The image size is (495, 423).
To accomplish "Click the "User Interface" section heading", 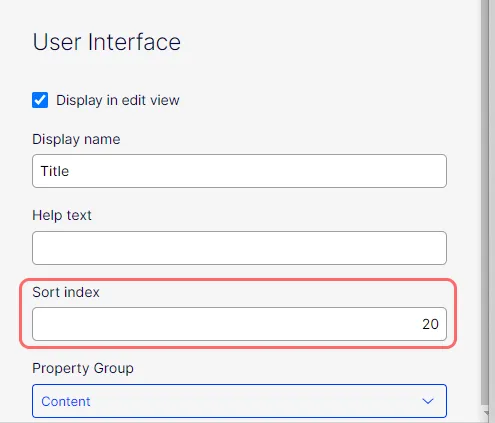I will tap(107, 42).
